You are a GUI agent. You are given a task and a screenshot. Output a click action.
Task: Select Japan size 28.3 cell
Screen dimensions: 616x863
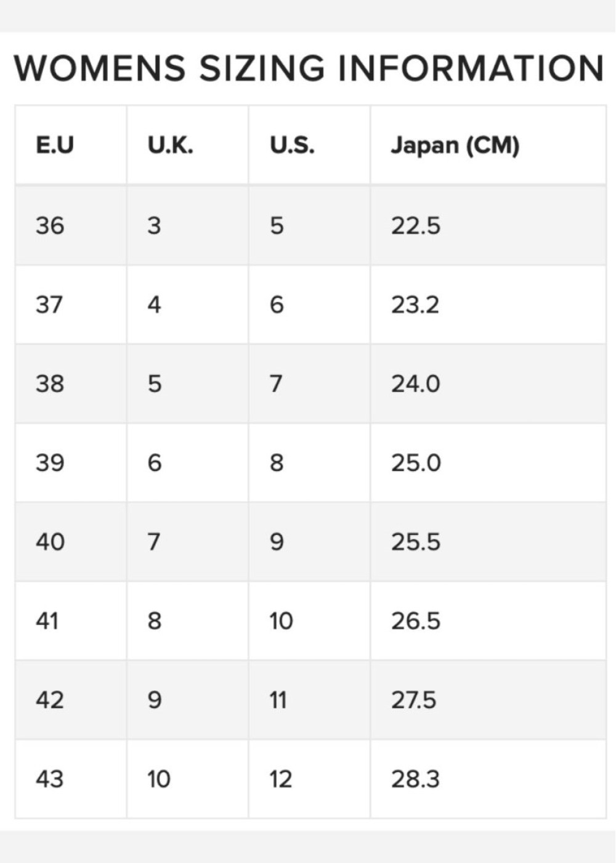point(415,779)
